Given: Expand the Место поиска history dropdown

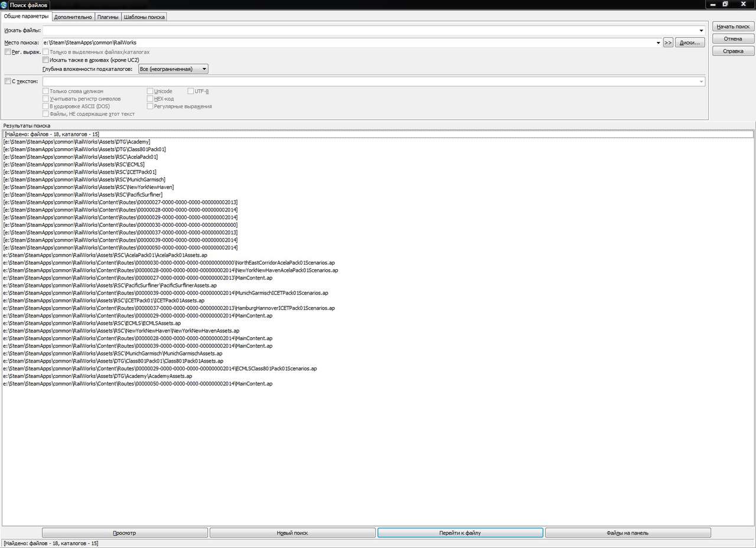Looking at the screenshot, I should [659, 43].
